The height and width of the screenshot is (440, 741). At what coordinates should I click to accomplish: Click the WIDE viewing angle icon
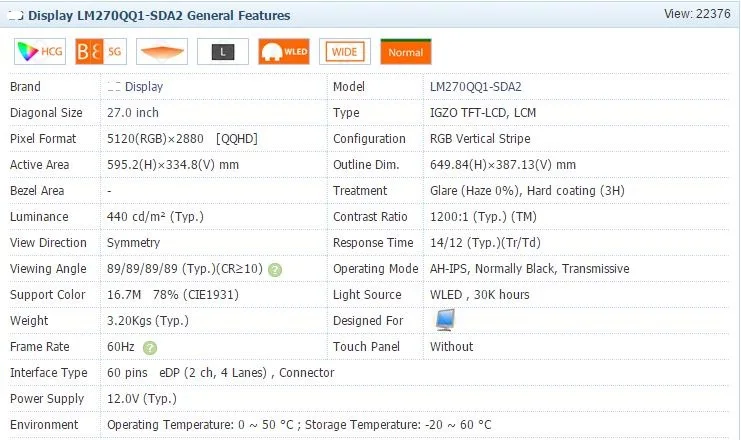[344, 52]
